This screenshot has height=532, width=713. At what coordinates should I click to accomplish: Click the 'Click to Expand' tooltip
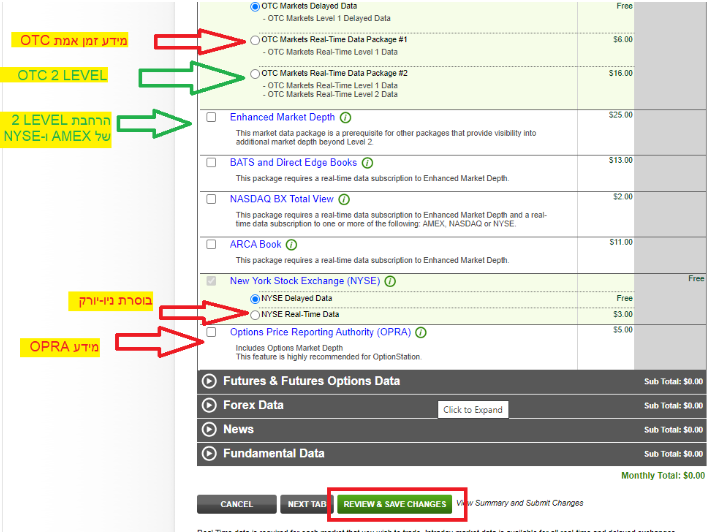[473, 410]
